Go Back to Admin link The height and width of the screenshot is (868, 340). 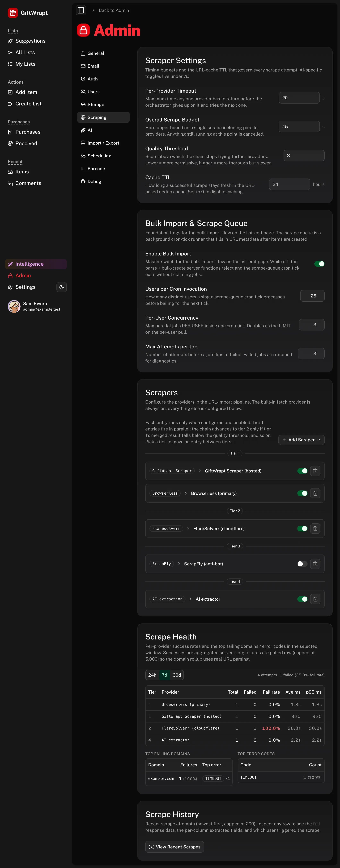coord(114,10)
